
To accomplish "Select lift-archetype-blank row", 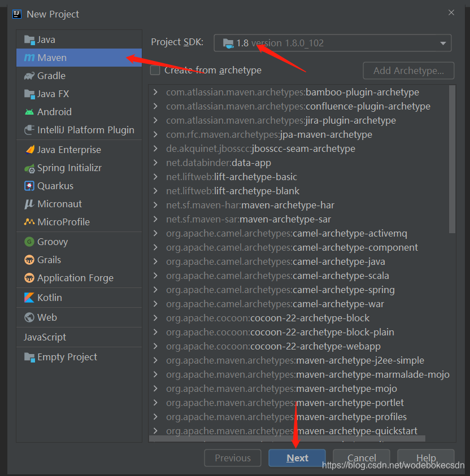I will click(299, 191).
